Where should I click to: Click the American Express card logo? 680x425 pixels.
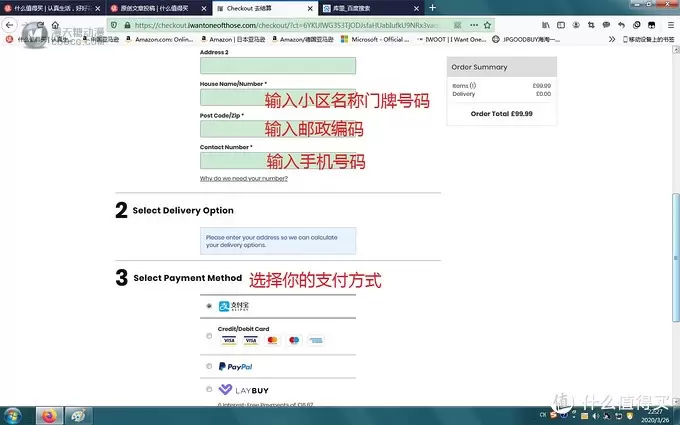point(316,340)
